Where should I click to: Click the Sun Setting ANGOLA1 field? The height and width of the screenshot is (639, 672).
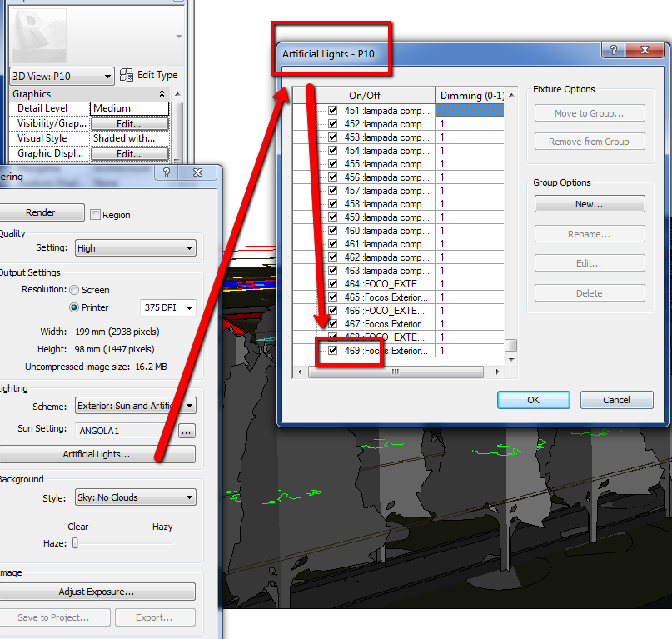(126, 431)
